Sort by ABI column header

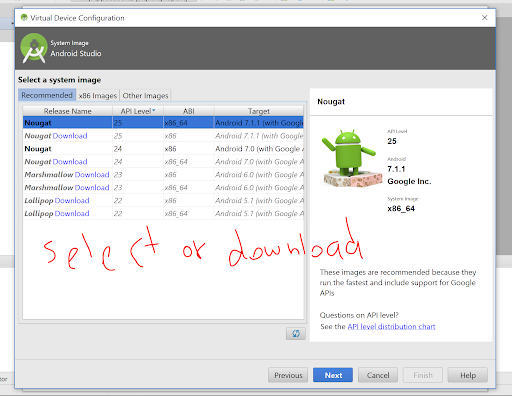[188, 111]
